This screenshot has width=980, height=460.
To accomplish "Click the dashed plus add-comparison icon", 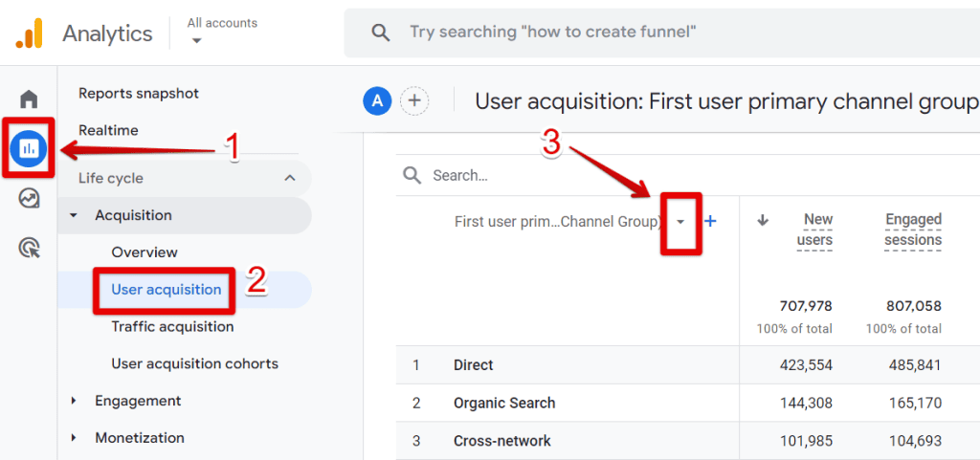I will pos(414,100).
